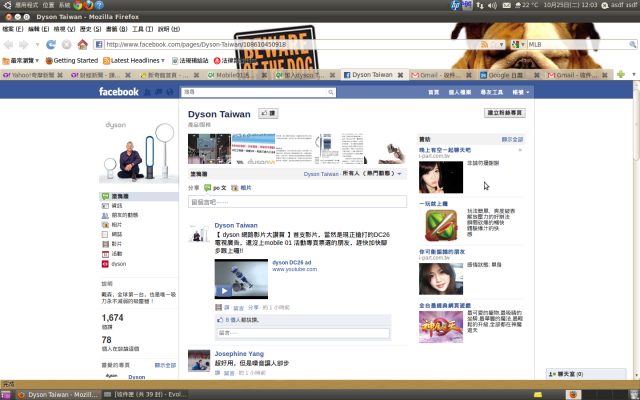The height and width of the screenshot is (400, 640).
Task: Open the wall filter dropdown next to Dyson Taiwan
Action: click(x=399, y=174)
